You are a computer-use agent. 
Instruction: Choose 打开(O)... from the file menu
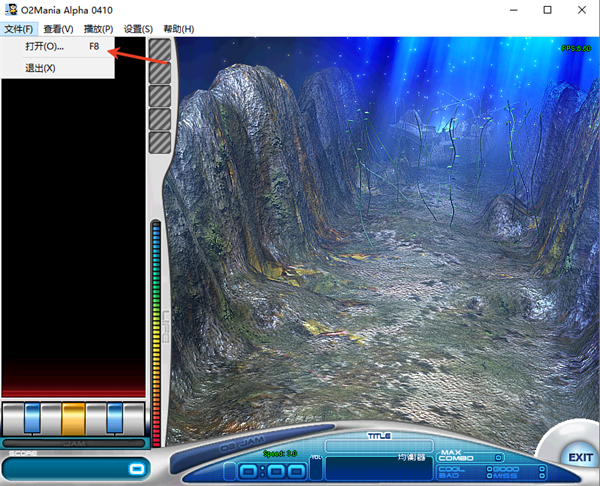click(x=45, y=47)
